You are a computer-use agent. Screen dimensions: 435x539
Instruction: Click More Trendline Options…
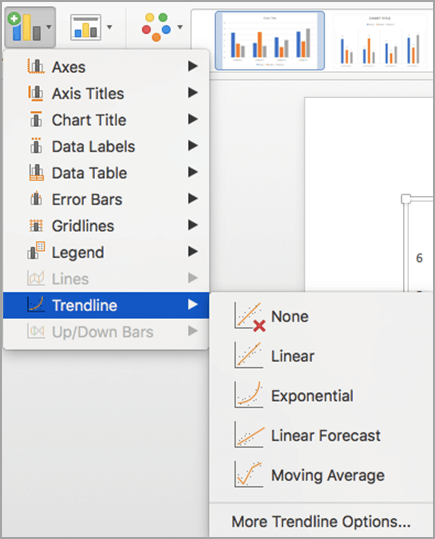click(321, 521)
